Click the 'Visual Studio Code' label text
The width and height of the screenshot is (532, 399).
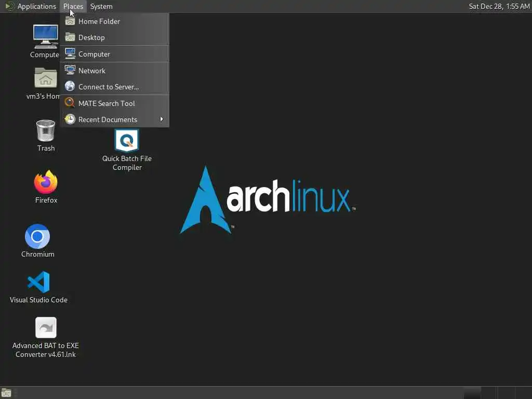pyautogui.click(x=38, y=300)
